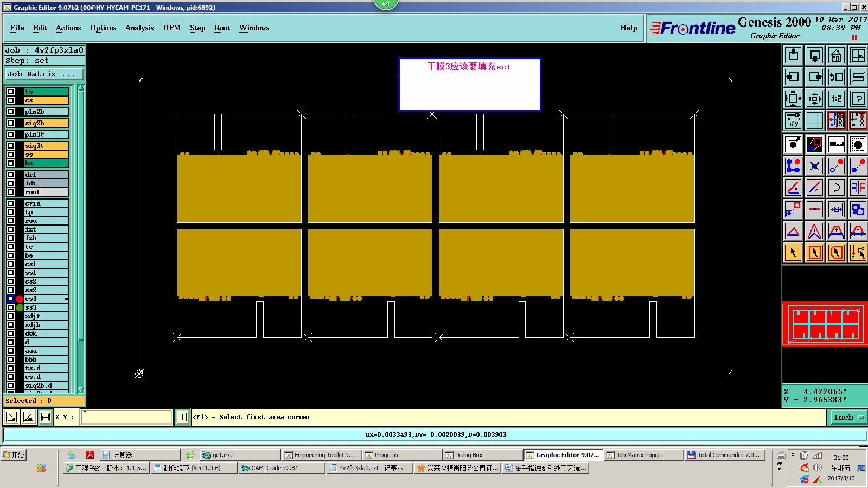
Task: Click the blue connected-nodes tool icon
Action: pos(793,166)
